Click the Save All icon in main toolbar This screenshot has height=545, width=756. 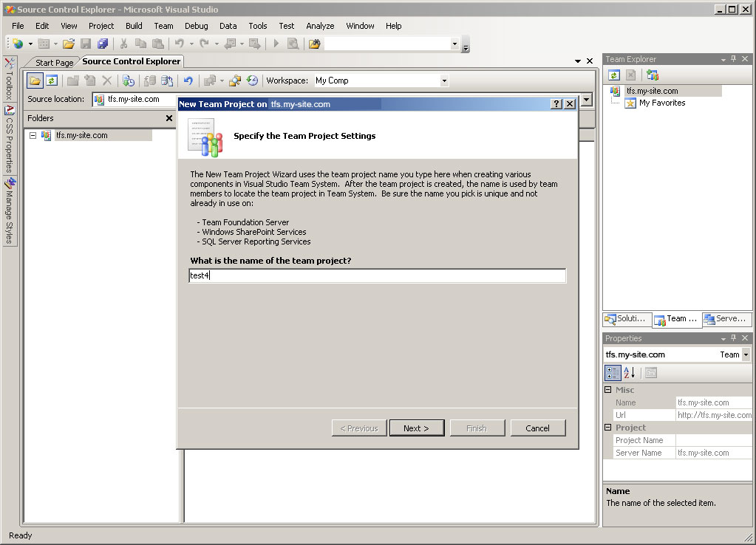102,44
